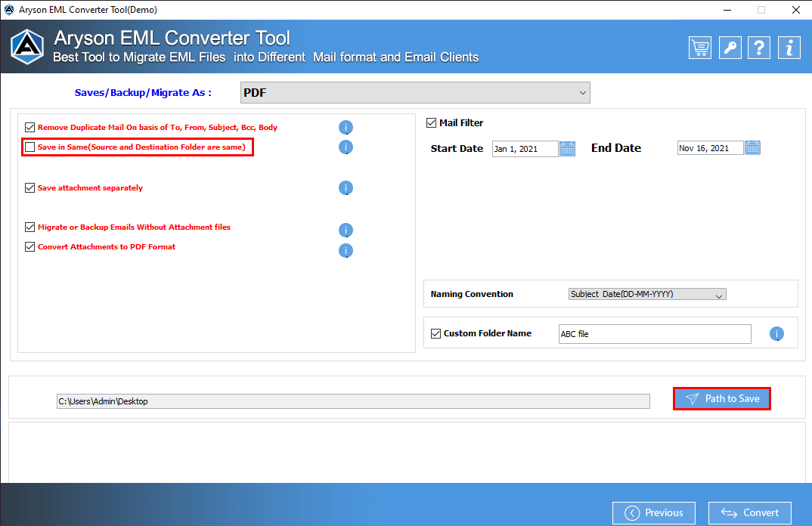Show info for Migrate Without Attachment files
This screenshot has width=812, height=526.
pos(346,230)
